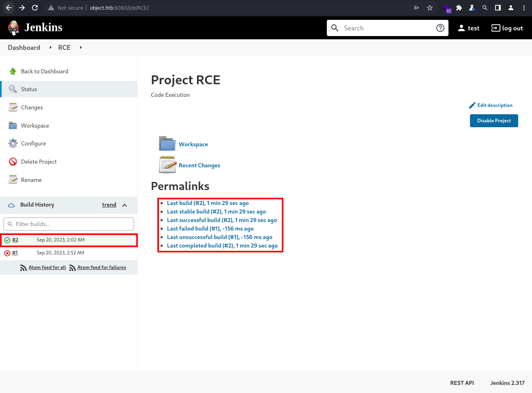Open build #2 link in history
The image size is (532, 393).
pyautogui.click(x=15, y=240)
